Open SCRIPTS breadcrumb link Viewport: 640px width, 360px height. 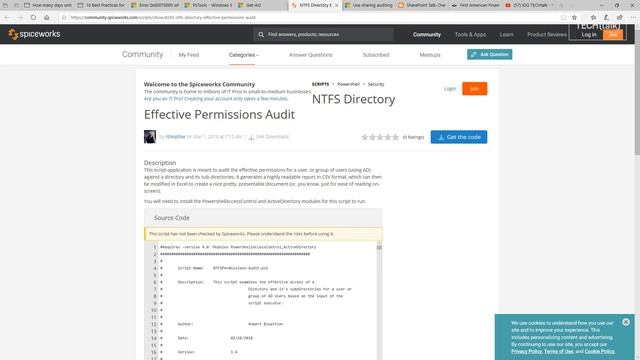[320, 84]
